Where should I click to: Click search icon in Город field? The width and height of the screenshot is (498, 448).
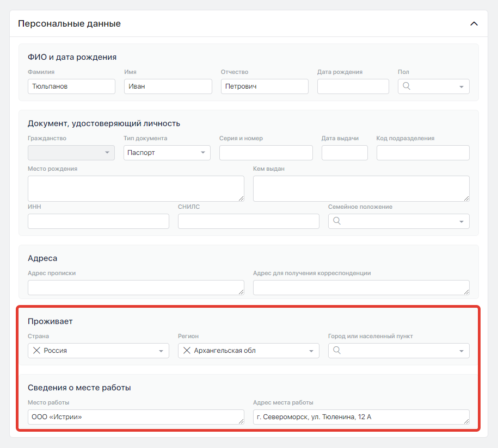pos(336,351)
